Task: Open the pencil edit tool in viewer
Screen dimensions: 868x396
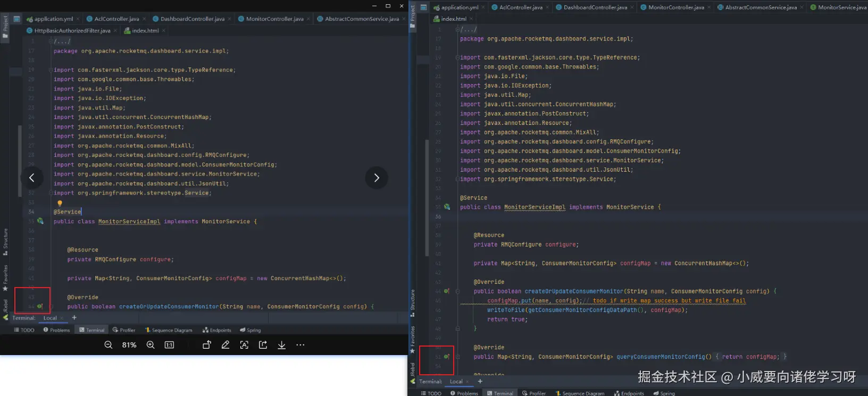Action: (x=226, y=345)
